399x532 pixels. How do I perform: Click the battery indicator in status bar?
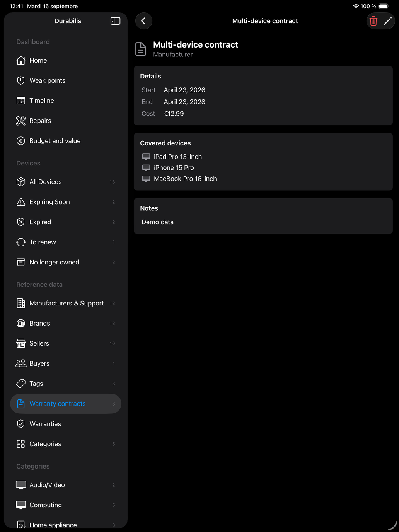pyautogui.click(x=384, y=6)
